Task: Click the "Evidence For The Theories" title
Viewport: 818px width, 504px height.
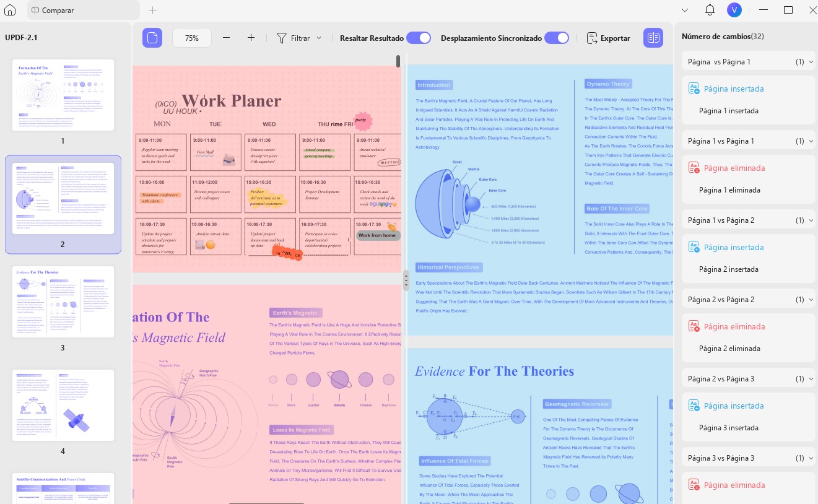Action: point(494,371)
